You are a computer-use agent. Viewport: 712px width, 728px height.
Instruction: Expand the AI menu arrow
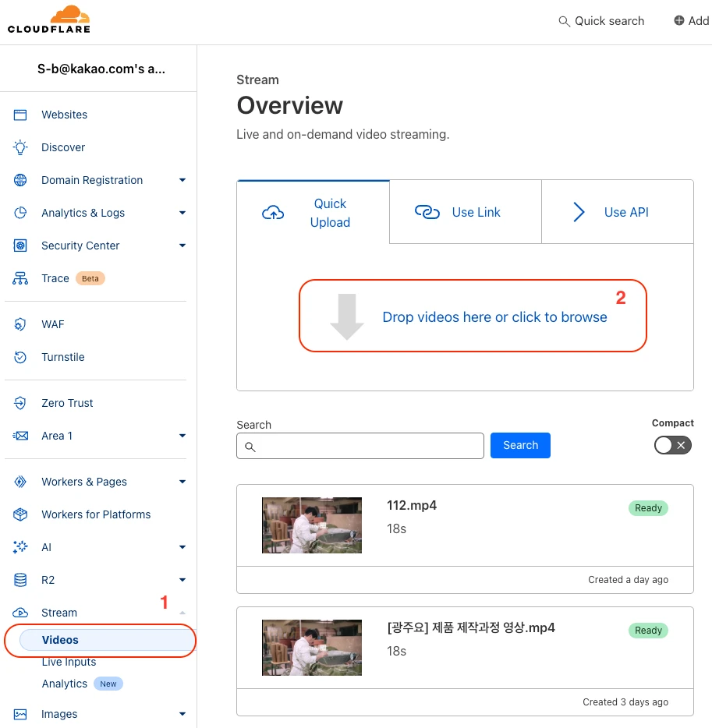(x=182, y=547)
